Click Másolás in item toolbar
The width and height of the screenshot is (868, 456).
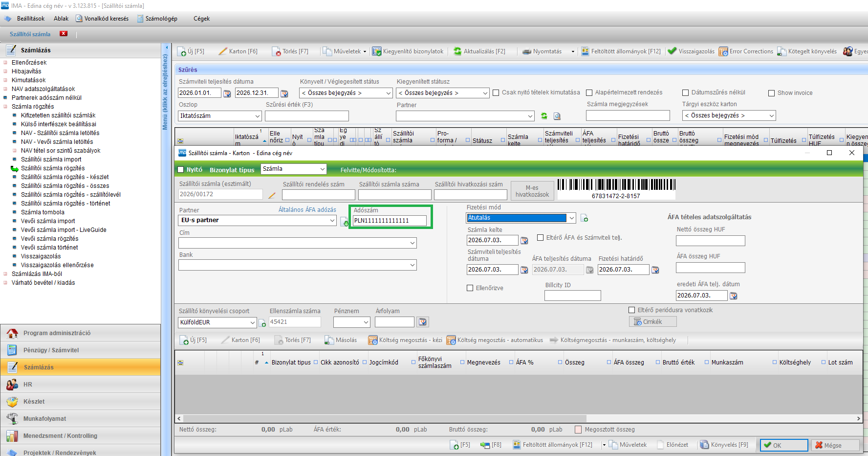pyautogui.click(x=341, y=340)
